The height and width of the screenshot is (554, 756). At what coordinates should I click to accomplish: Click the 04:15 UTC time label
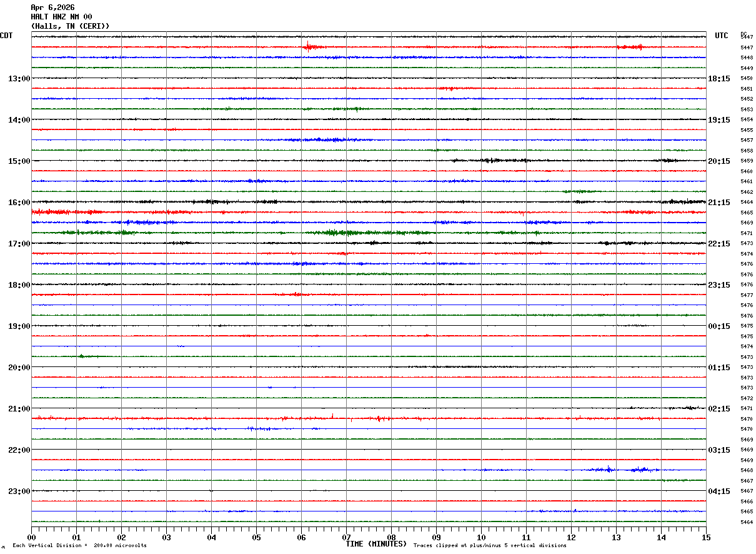click(719, 491)
